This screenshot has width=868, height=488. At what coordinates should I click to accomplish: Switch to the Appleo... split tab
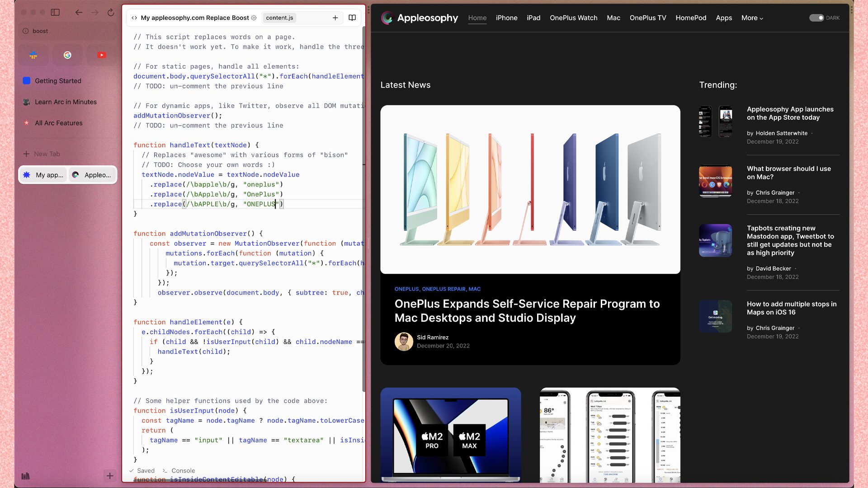(x=92, y=175)
